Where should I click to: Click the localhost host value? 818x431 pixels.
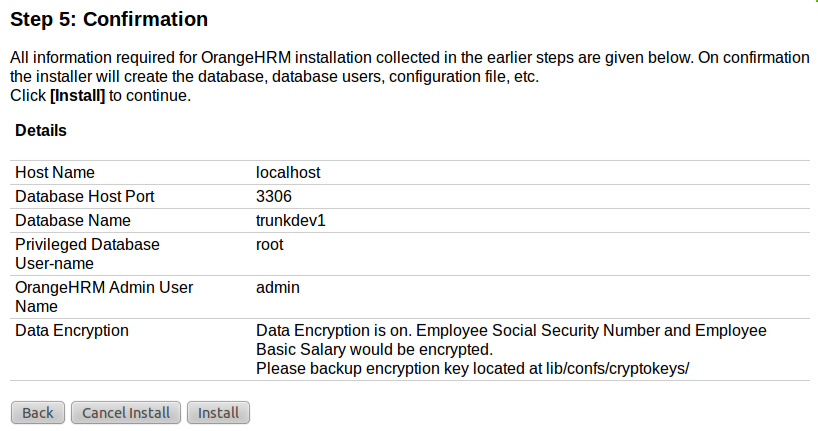(288, 172)
